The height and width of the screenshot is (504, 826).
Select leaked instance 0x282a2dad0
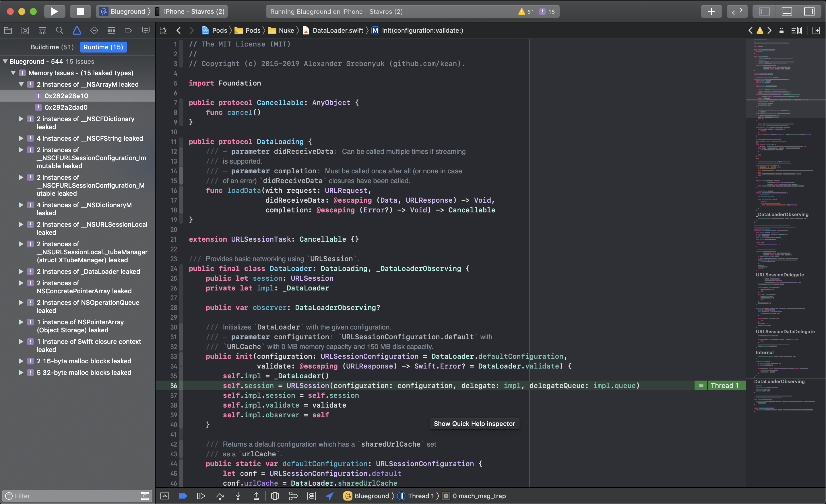[x=77, y=107]
